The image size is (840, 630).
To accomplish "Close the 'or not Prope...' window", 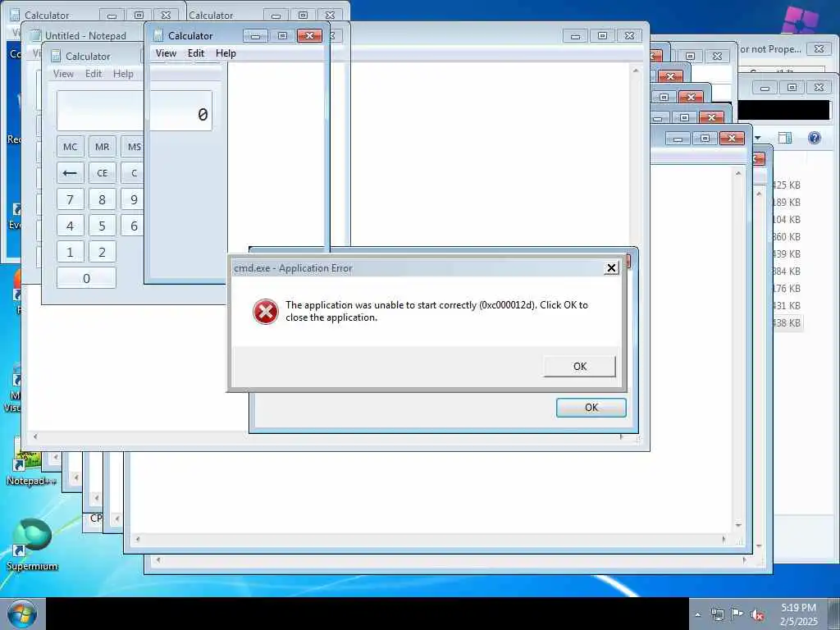I will point(819,48).
